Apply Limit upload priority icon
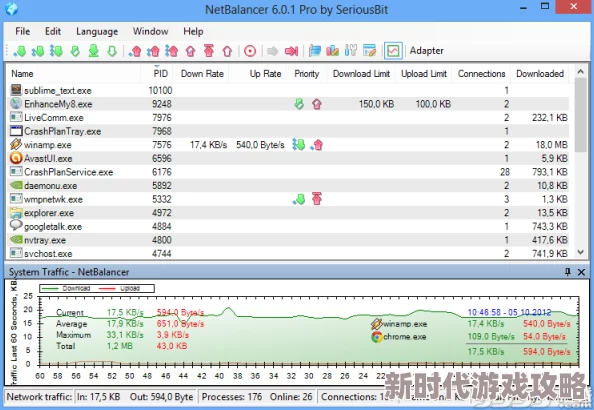 coord(191,51)
